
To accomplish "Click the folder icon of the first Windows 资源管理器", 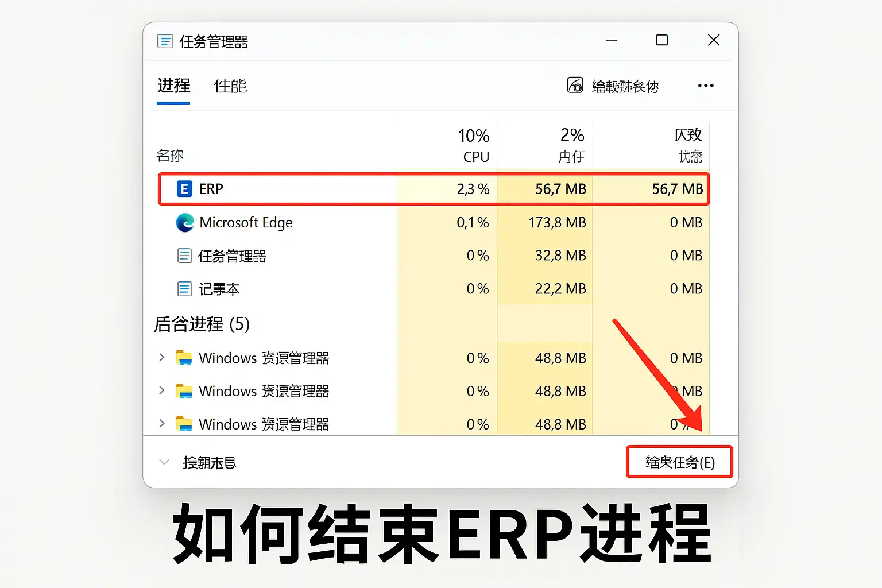I will [x=184, y=358].
